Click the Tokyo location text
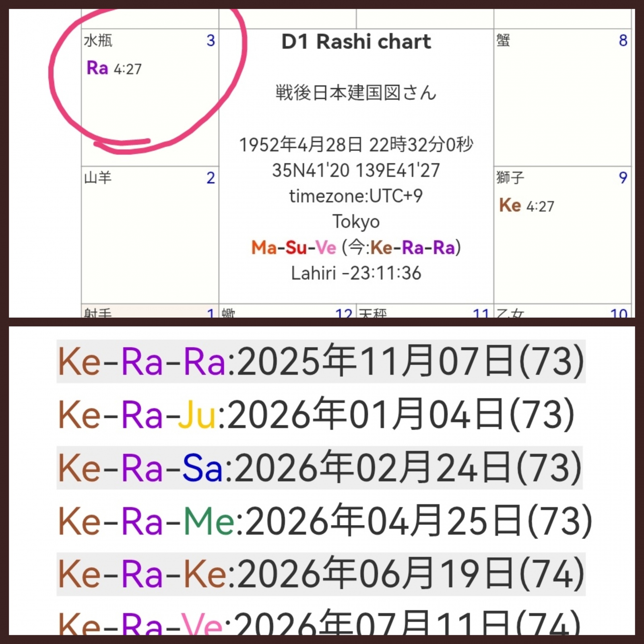 pyautogui.click(x=356, y=222)
